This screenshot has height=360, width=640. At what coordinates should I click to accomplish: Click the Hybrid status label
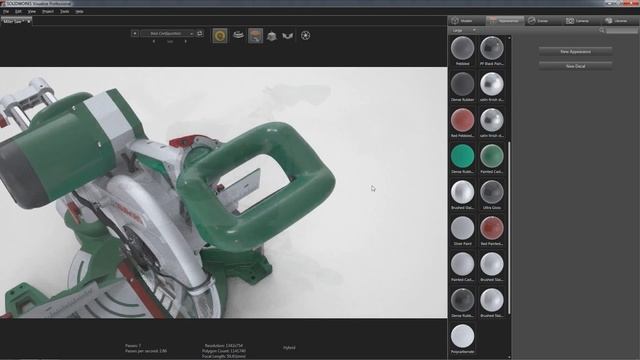[x=289, y=348]
